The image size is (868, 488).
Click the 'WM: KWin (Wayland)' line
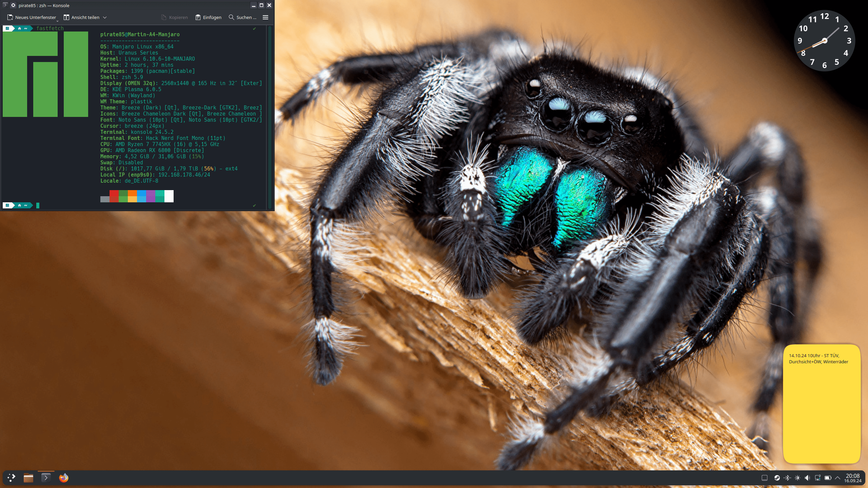[128, 96]
